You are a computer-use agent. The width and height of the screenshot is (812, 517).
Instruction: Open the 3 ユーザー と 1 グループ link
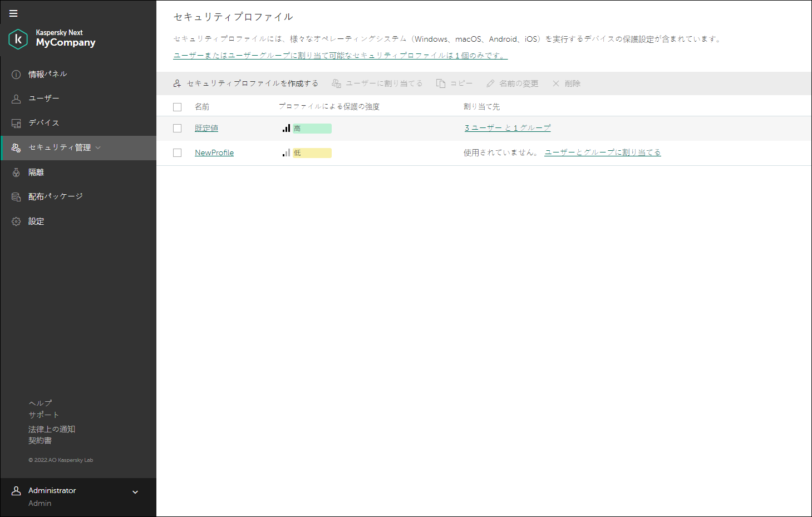click(x=507, y=127)
